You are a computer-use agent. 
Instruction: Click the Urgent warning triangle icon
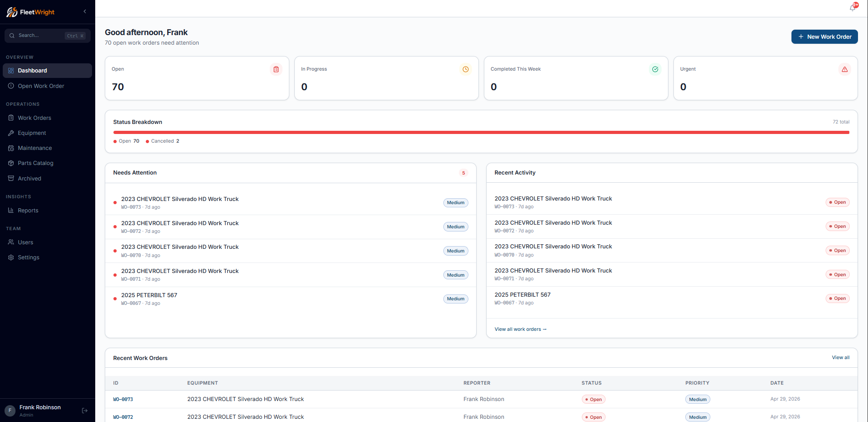tap(845, 69)
